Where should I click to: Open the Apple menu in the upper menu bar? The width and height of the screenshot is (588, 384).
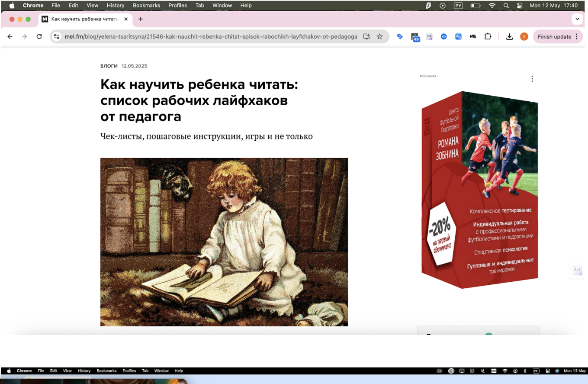12,6
